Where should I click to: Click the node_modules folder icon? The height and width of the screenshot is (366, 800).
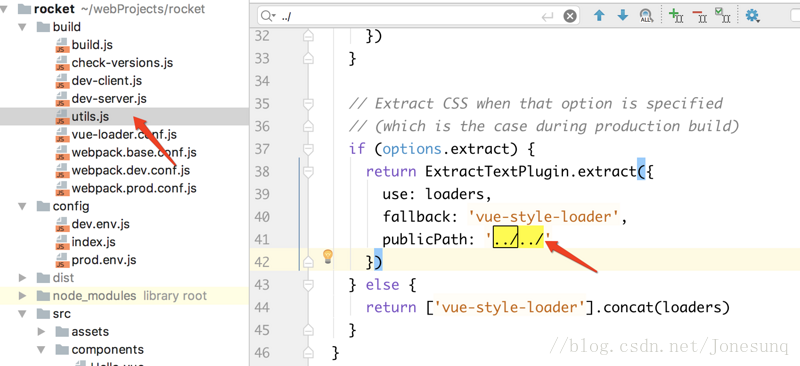[x=43, y=296]
